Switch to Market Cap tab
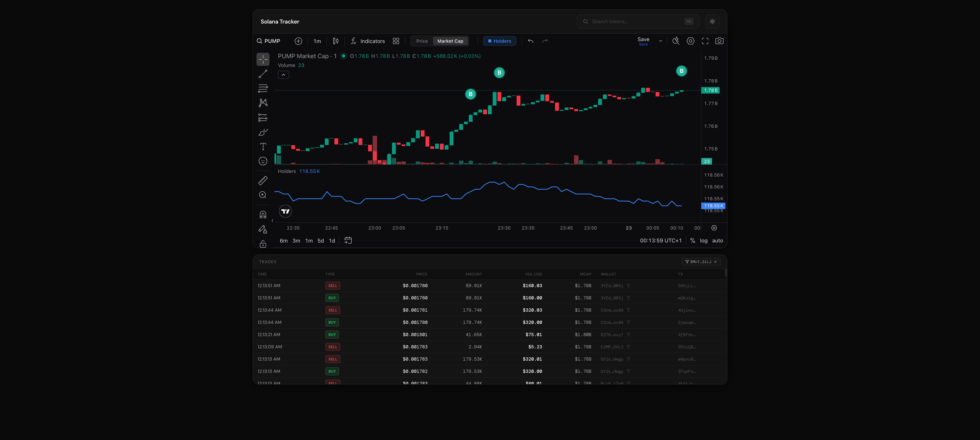The height and width of the screenshot is (440, 980). (450, 41)
